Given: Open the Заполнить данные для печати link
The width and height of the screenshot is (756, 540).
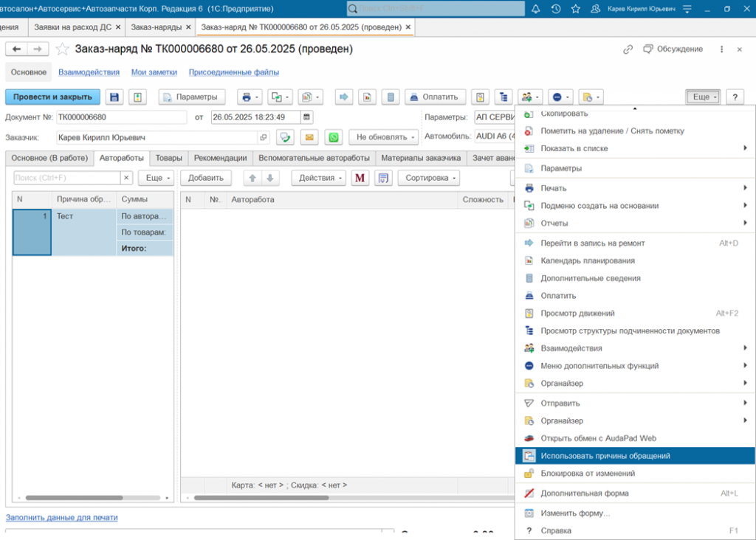Looking at the screenshot, I should pos(62,518).
